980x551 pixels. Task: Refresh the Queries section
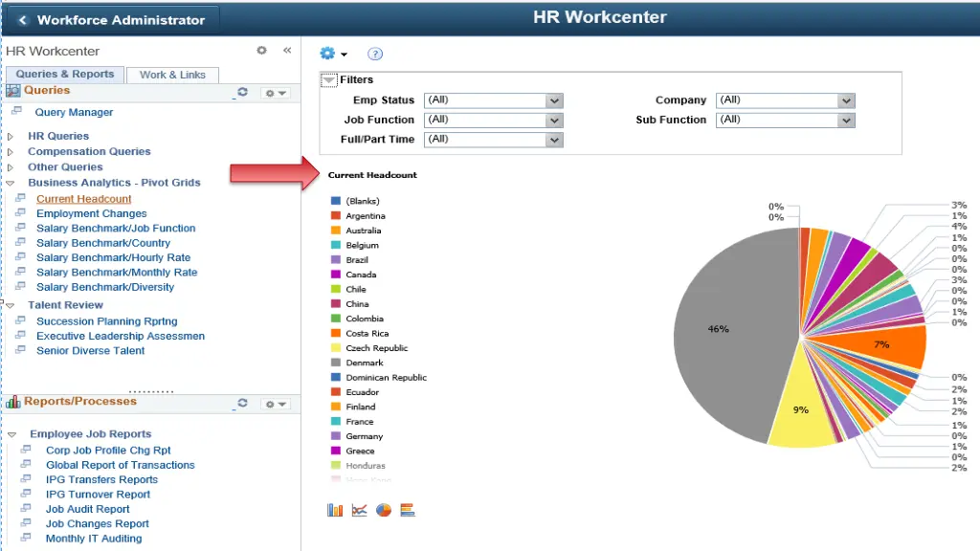(242, 92)
